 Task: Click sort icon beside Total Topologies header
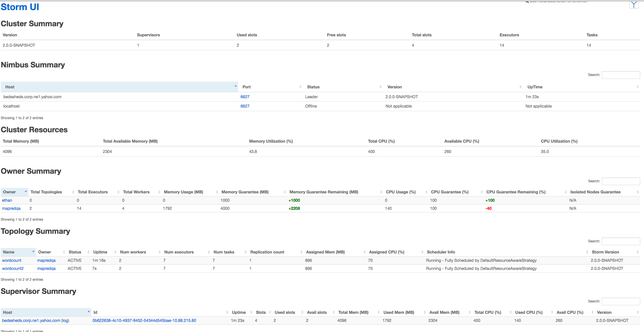[x=73, y=192]
